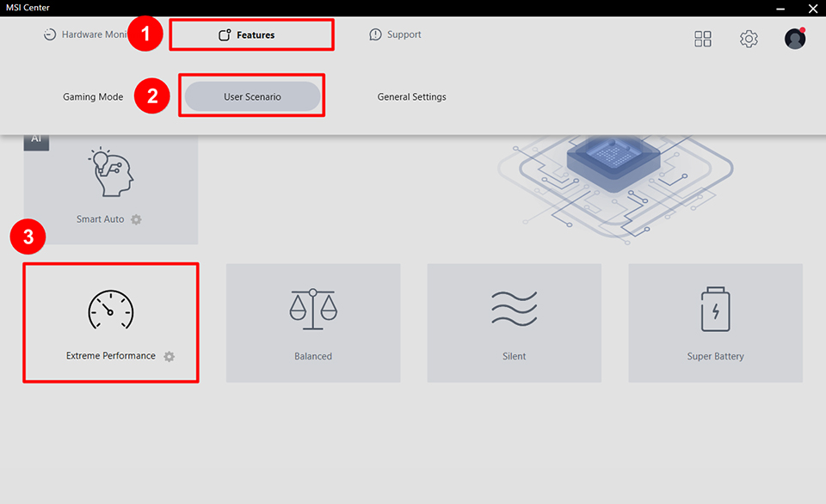Click the Support speech-bubble icon
This screenshot has height=504, width=826.
[375, 34]
